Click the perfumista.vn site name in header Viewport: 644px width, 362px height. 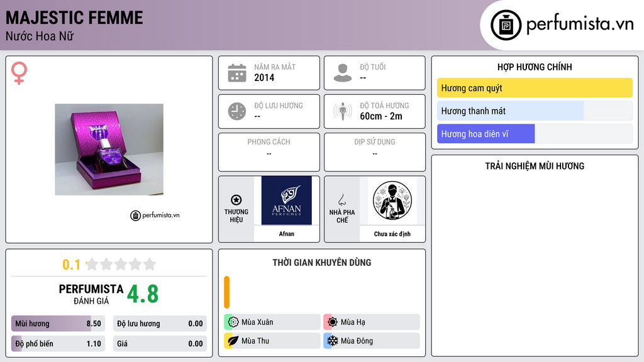pyautogui.click(x=580, y=24)
